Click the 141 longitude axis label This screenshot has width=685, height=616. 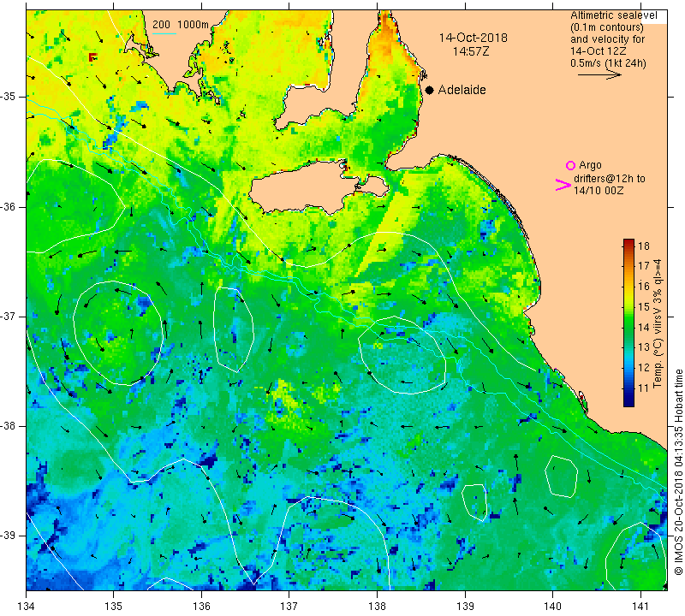[x=640, y=606]
